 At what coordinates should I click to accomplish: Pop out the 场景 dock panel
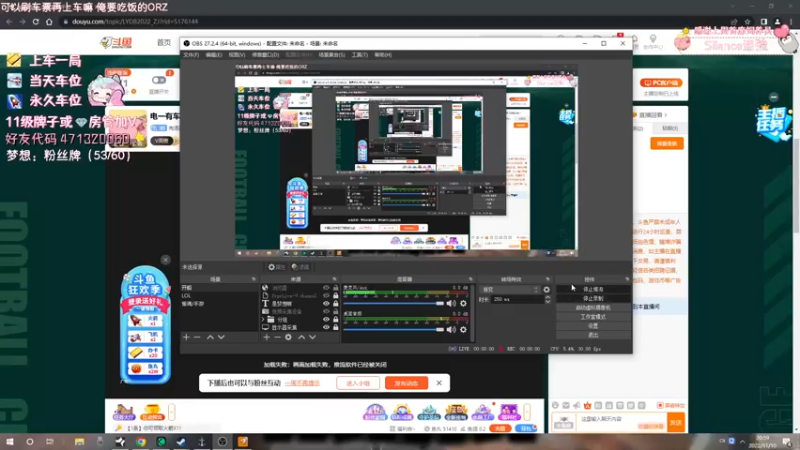[254, 279]
